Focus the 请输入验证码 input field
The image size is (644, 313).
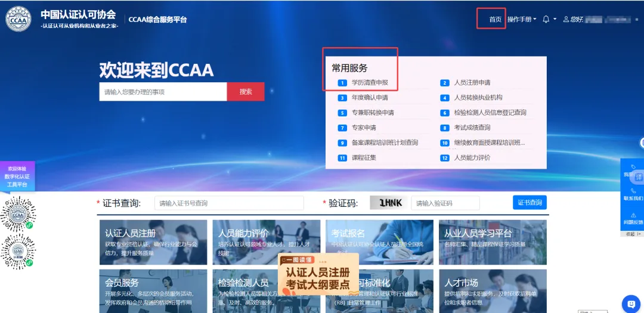click(x=445, y=203)
